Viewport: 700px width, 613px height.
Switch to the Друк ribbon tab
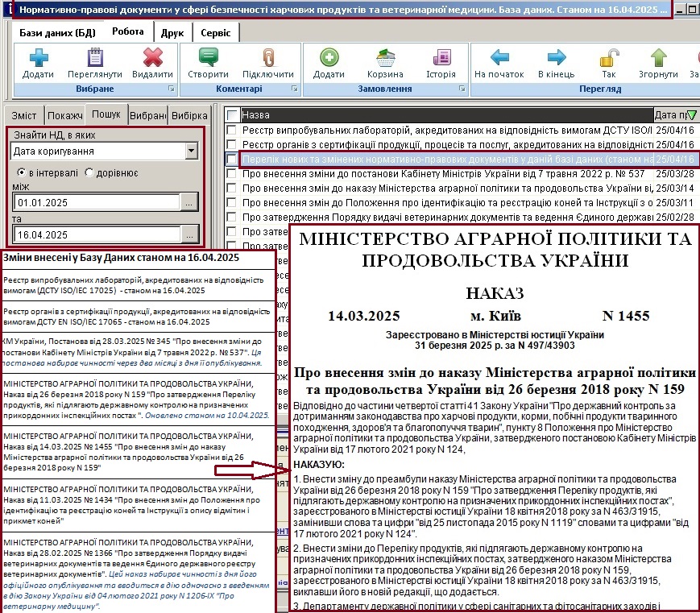tap(172, 33)
